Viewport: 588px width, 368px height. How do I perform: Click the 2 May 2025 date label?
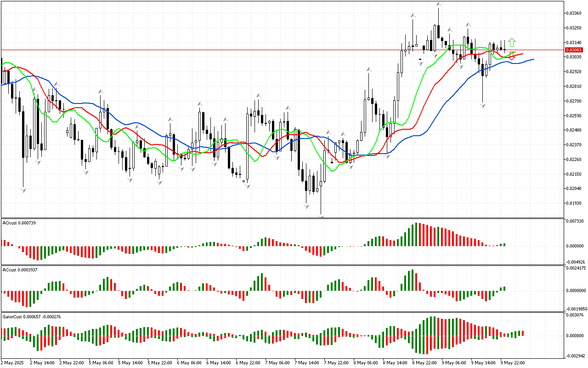click(13, 362)
